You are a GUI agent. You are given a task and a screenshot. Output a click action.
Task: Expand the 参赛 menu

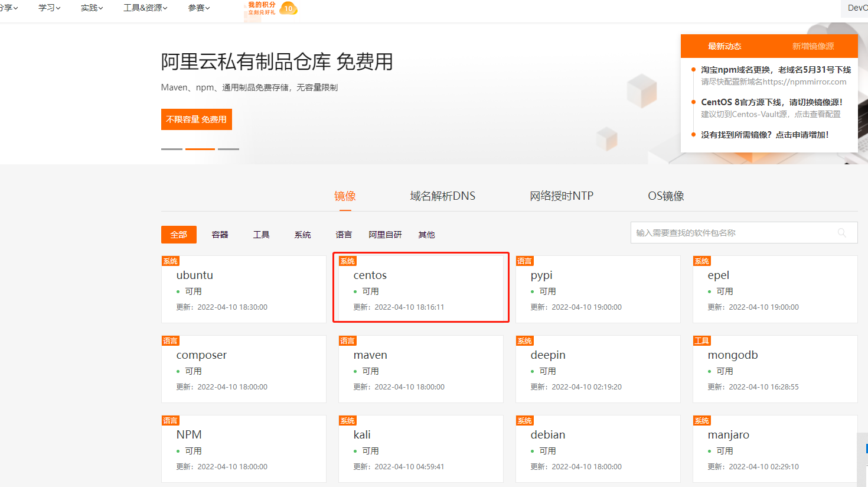coord(199,8)
